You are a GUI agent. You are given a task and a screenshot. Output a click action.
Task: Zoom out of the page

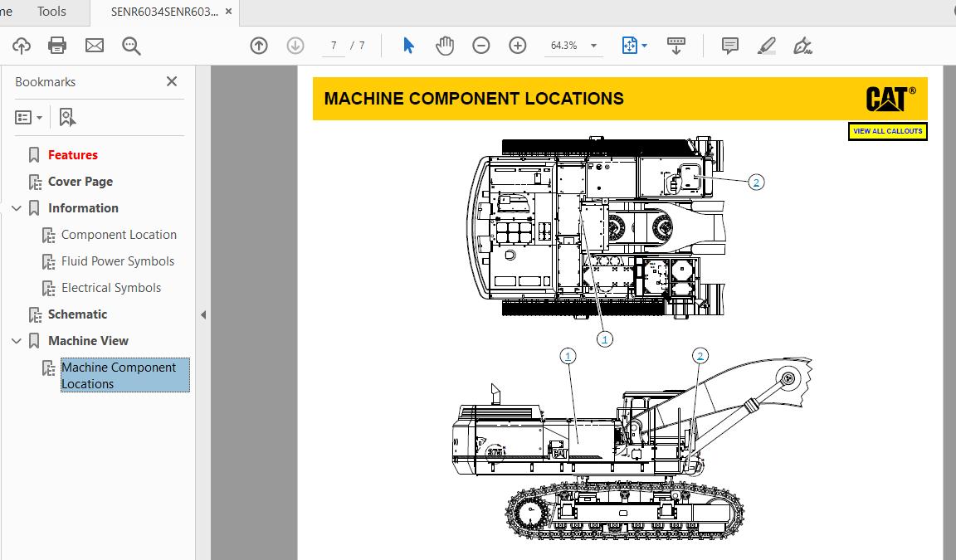click(x=481, y=46)
